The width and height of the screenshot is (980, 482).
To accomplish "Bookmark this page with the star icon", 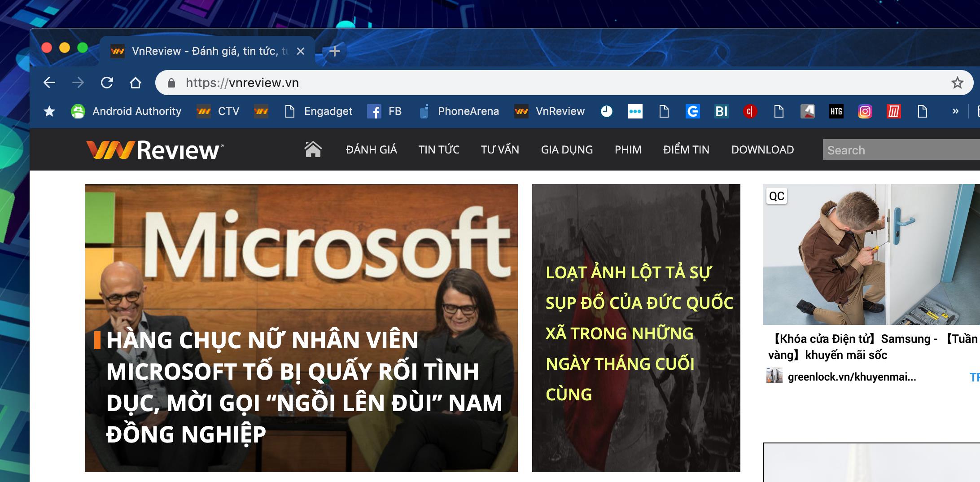I will 957,83.
